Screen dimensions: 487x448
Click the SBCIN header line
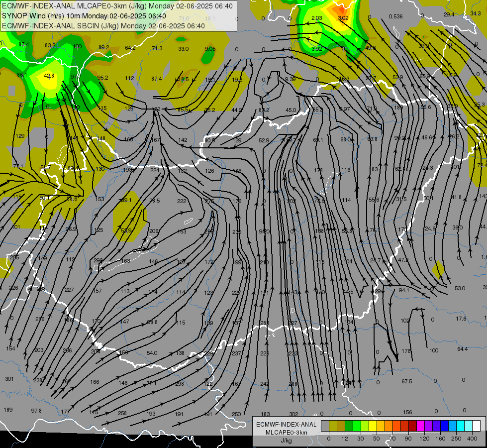click(103, 26)
